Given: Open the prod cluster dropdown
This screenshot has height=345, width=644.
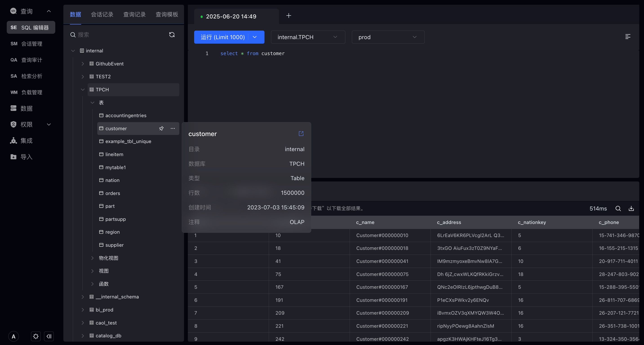Looking at the screenshot, I should tap(388, 37).
